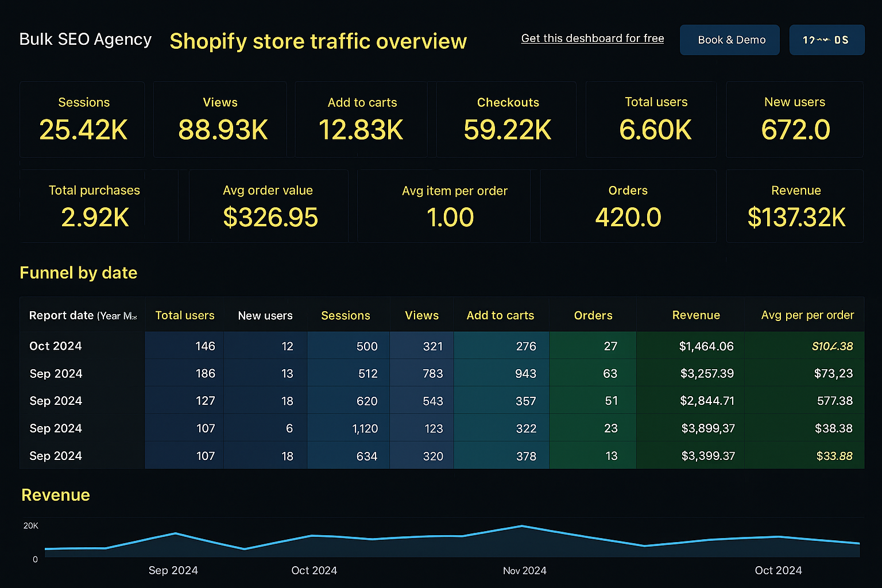
Task: Select the New users 672.0 scorecard
Action: pyautogui.click(x=794, y=119)
